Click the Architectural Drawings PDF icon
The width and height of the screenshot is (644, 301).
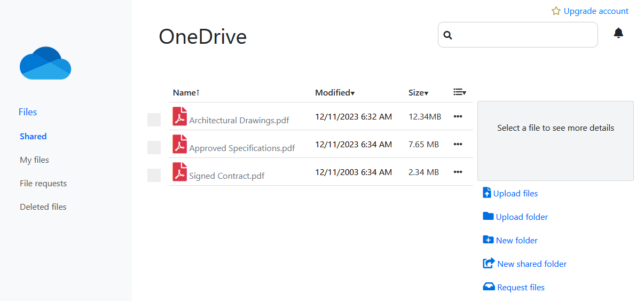tap(180, 116)
